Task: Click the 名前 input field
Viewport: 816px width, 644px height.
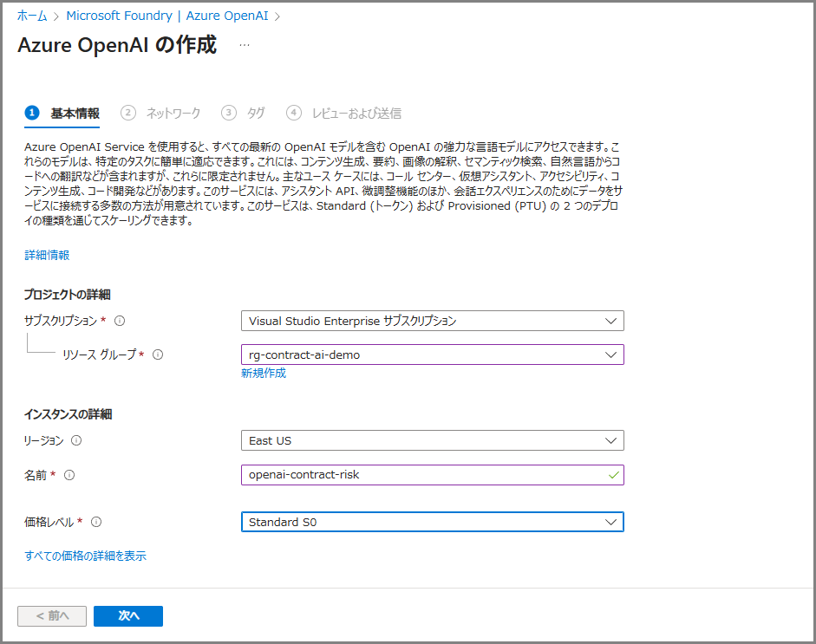Action: (425, 475)
